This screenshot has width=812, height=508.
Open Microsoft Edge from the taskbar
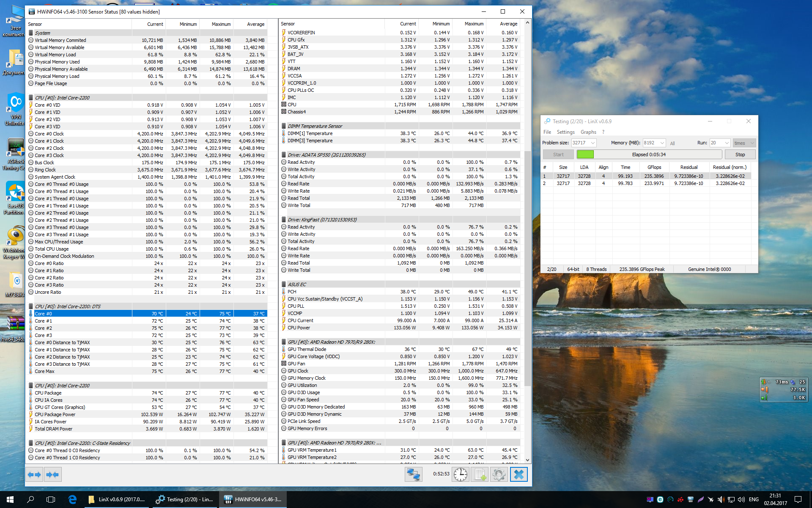[72, 500]
